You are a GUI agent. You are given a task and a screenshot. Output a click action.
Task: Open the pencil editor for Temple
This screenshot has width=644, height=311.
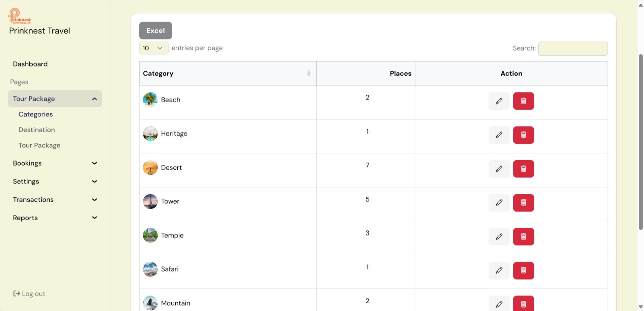point(499,236)
